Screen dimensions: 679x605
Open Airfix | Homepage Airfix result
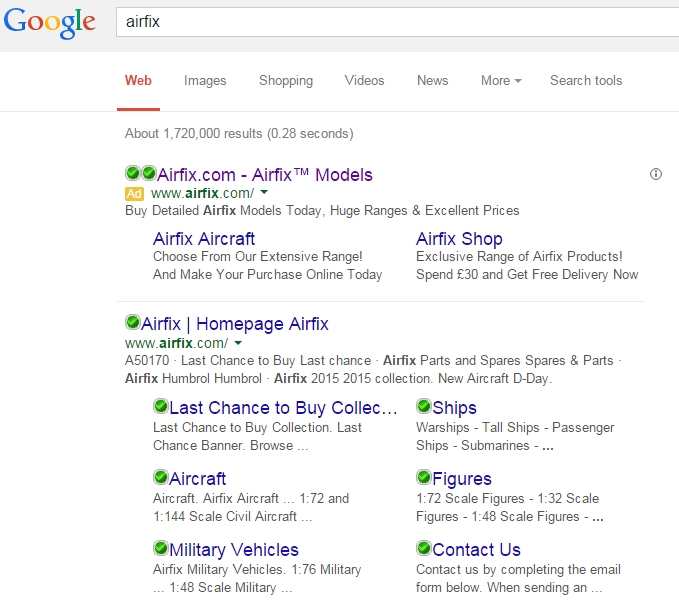(235, 324)
